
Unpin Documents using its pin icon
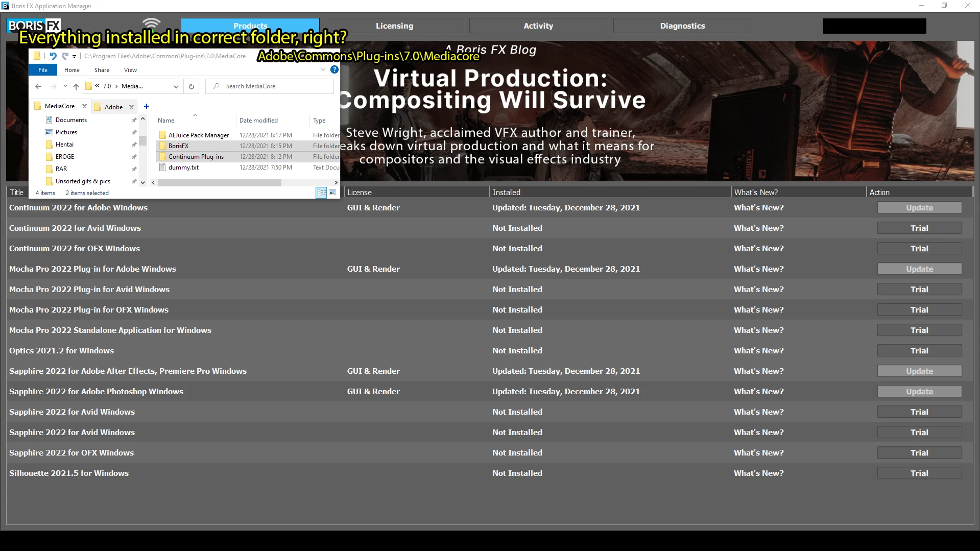tap(134, 120)
